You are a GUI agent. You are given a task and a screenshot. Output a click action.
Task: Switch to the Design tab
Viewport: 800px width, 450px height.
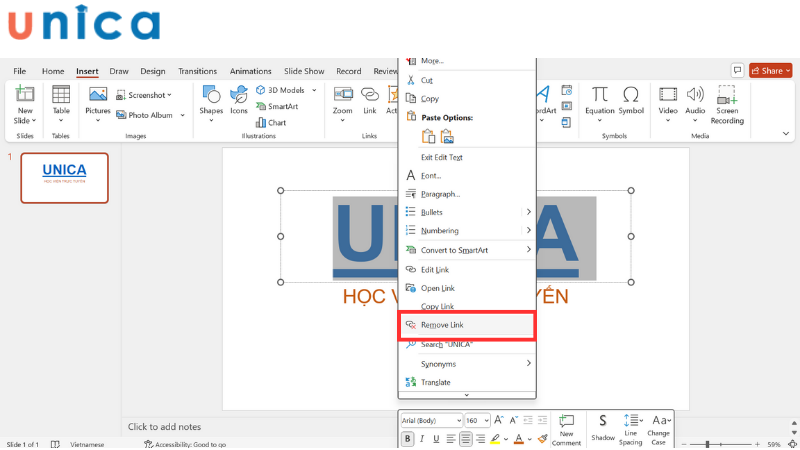coord(153,71)
